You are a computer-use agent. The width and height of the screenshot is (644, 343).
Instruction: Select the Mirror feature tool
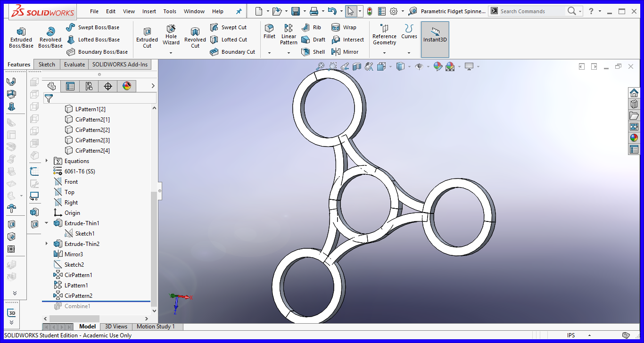click(345, 52)
